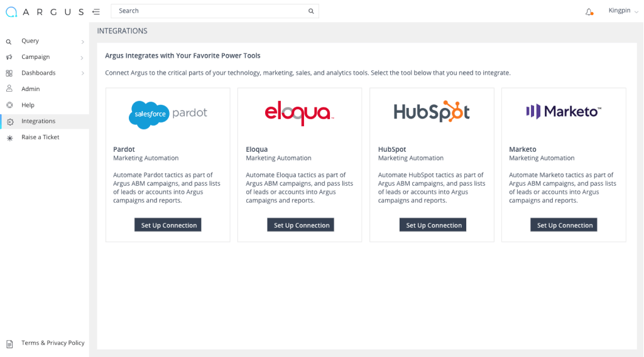644x357 pixels.
Task: Click 'Marketing Automation' under Pardot
Action: pos(146,158)
